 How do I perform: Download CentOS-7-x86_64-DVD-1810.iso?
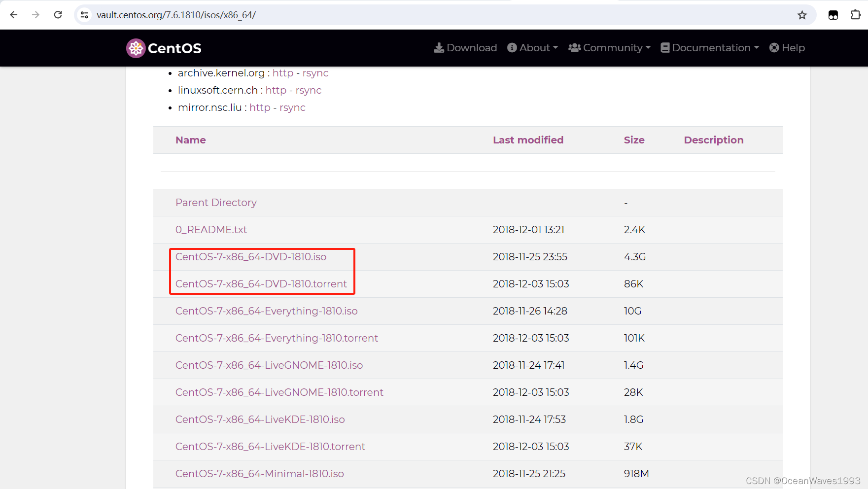point(251,257)
